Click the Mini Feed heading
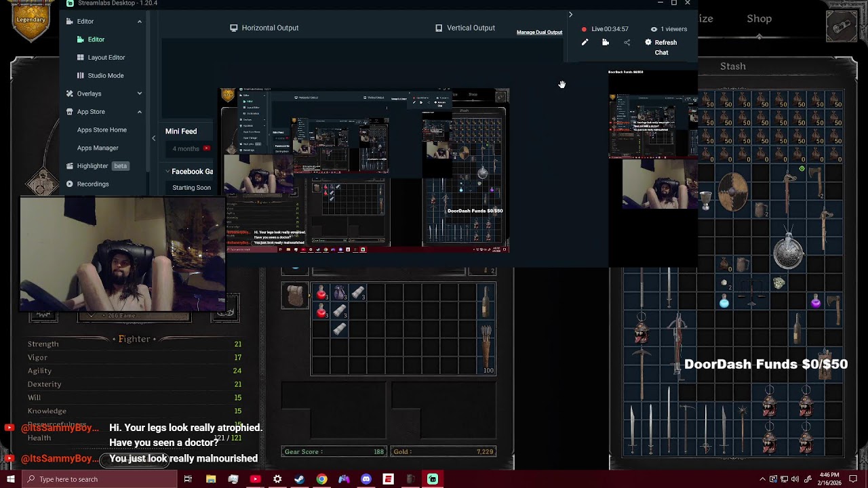868x488 pixels. point(181,131)
